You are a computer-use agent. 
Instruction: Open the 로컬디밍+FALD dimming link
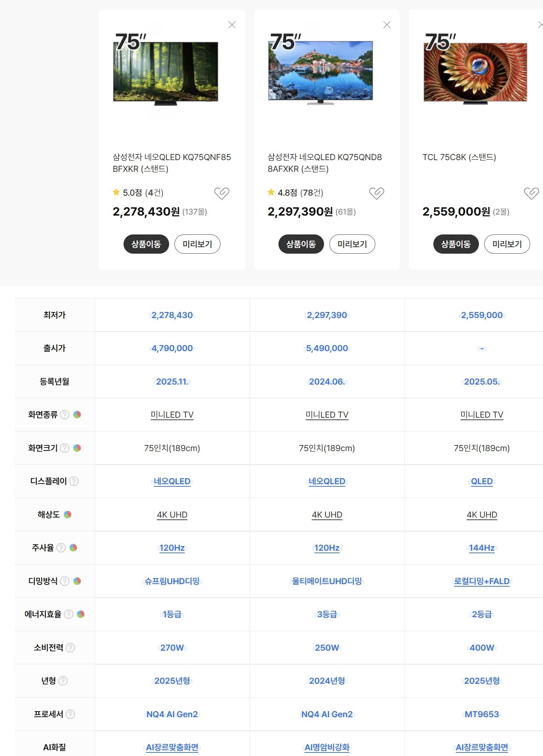pyautogui.click(x=482, y=581)
